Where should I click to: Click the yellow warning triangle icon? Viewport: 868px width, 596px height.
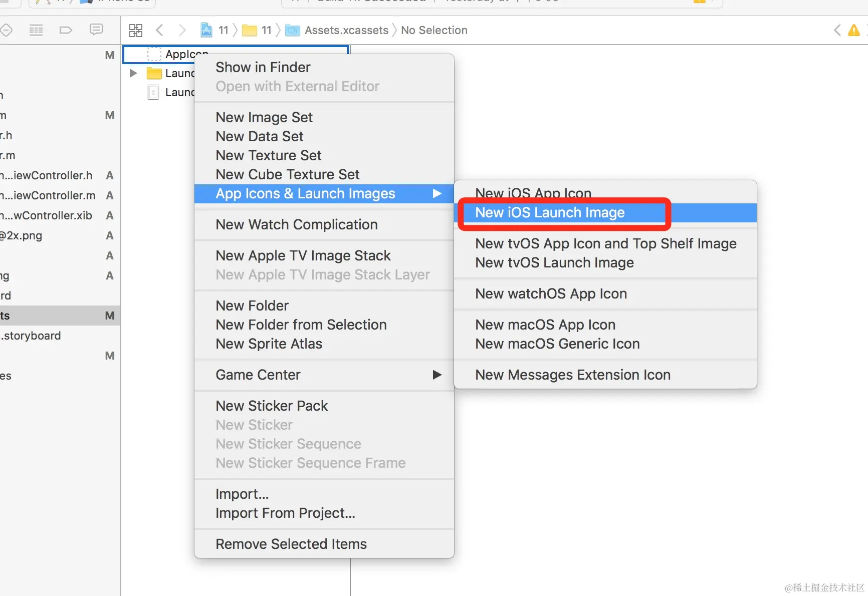[x=853, y=31]
